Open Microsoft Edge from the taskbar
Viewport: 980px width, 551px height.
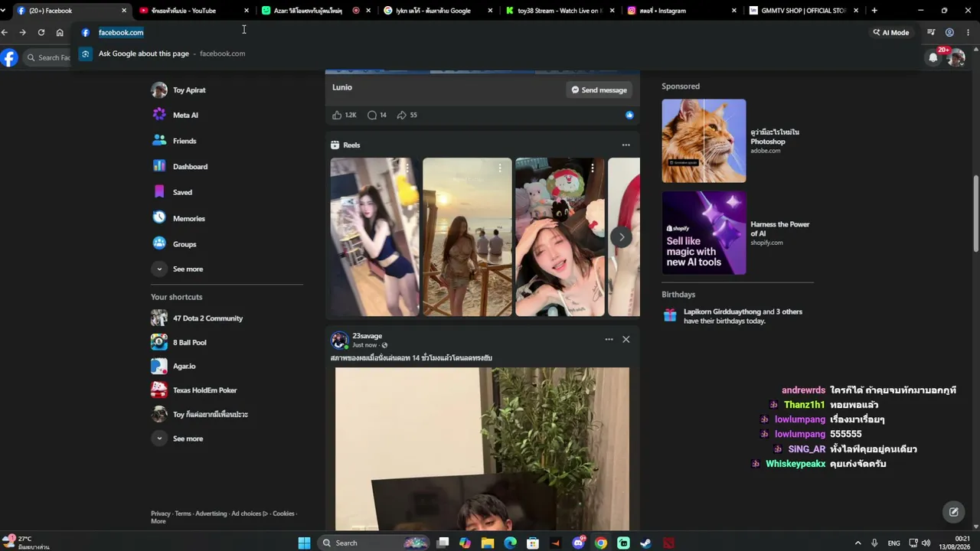pos(511,543)
